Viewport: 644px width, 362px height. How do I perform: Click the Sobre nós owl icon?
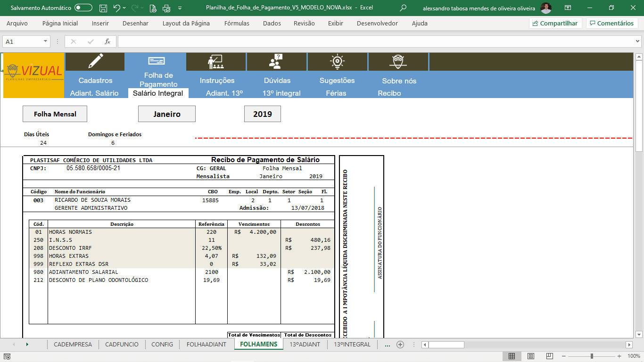[x=398, y=61]
